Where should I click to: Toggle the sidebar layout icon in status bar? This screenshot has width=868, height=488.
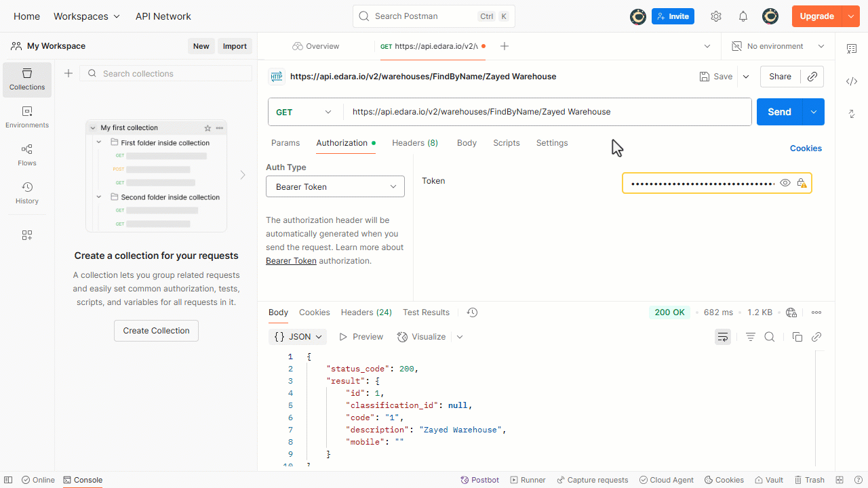pyautogui.click(x=8, y=480)
